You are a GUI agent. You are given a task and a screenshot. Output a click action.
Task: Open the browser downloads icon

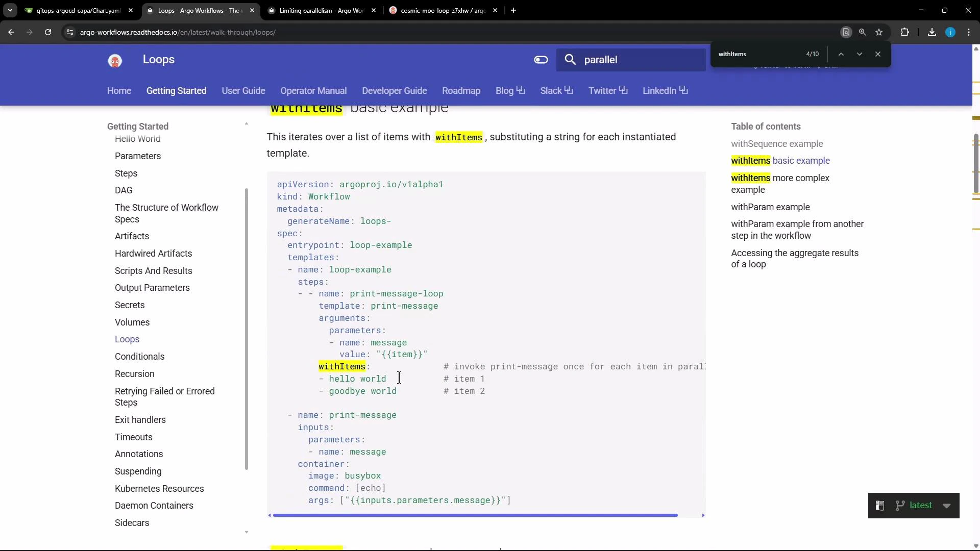click(932, 32)
